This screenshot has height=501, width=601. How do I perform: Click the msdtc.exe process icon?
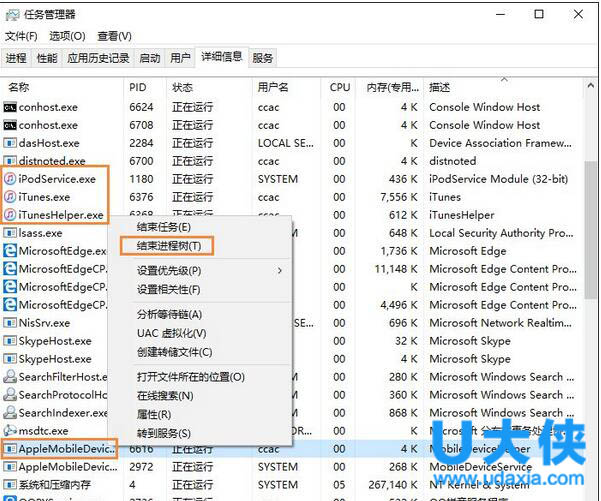(x=10, y=430)
